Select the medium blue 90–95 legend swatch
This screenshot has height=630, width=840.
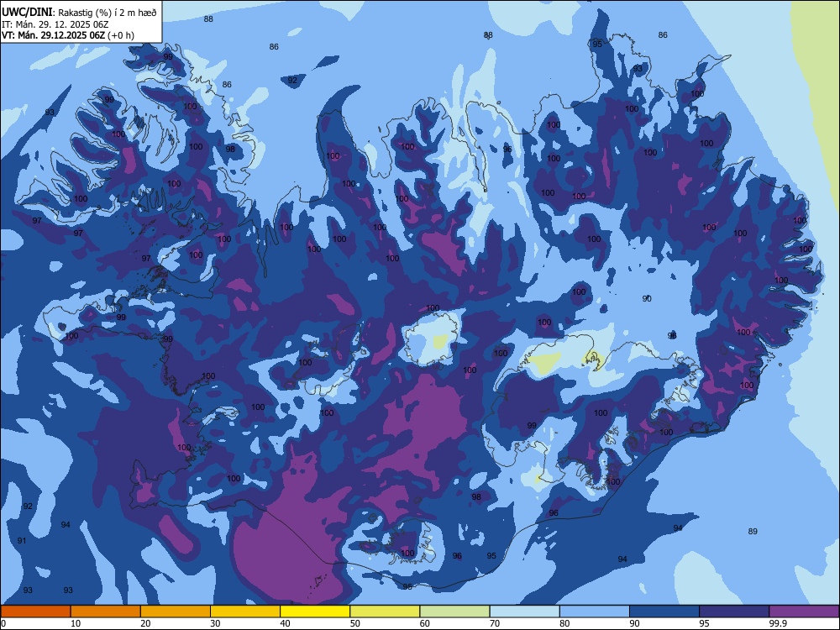coord(664,612)
